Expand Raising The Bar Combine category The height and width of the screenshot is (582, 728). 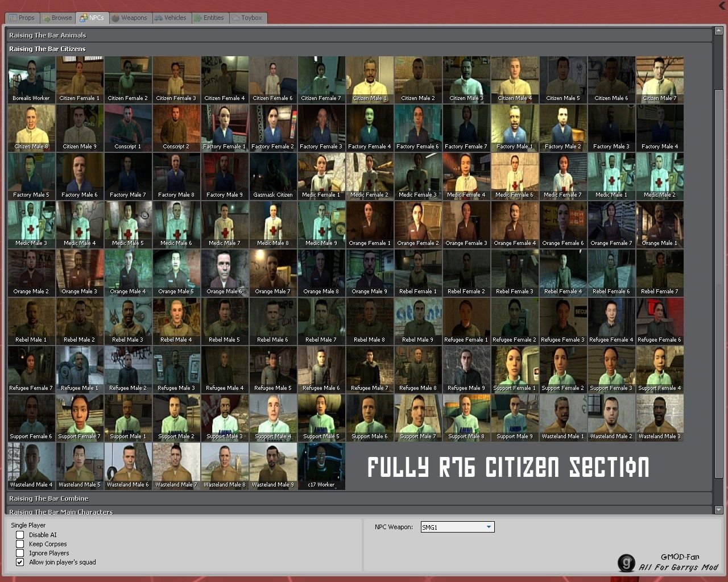point(359,498)
